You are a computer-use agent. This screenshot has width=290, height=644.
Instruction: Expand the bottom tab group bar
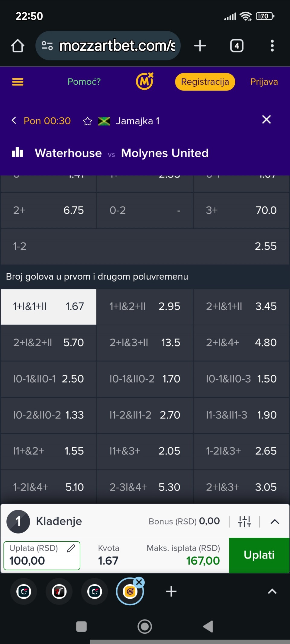coord(272,591)
